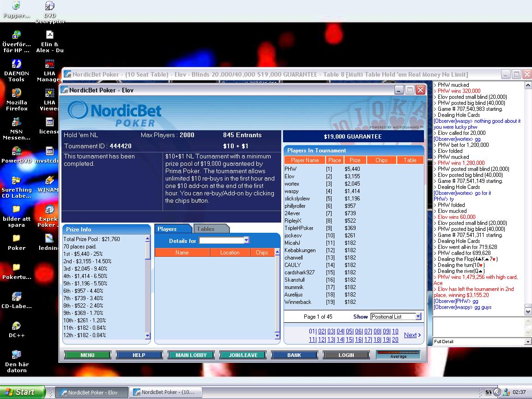Select player Elov in tournament list
The width and height of the screenshot is (532, 399).
[354, 176]
